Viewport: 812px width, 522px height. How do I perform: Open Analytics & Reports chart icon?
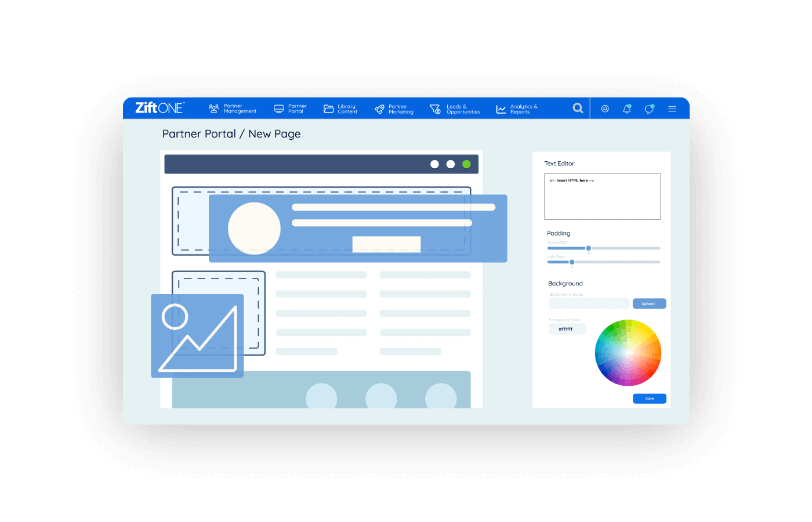click(x=501, y=108)
